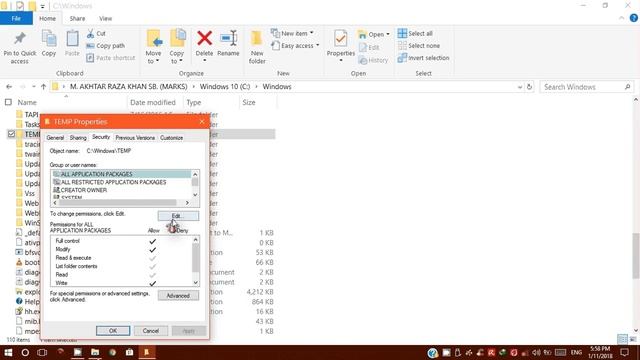Open the New item dropdown
This screenshot has height=360, width=640.
[292, 33]
